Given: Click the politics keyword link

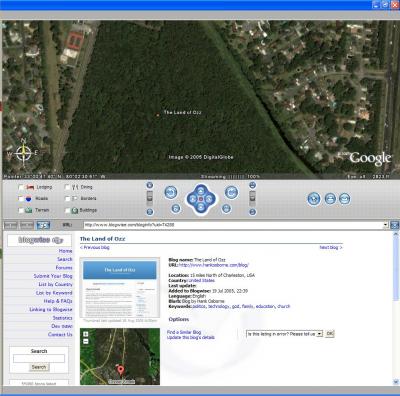Looking at the screenshot, I should [x=199, y=306].
